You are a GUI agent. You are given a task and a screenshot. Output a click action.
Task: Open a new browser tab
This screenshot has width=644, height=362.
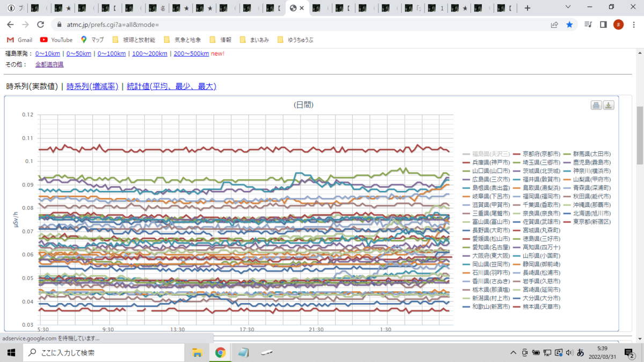[528, 8]
